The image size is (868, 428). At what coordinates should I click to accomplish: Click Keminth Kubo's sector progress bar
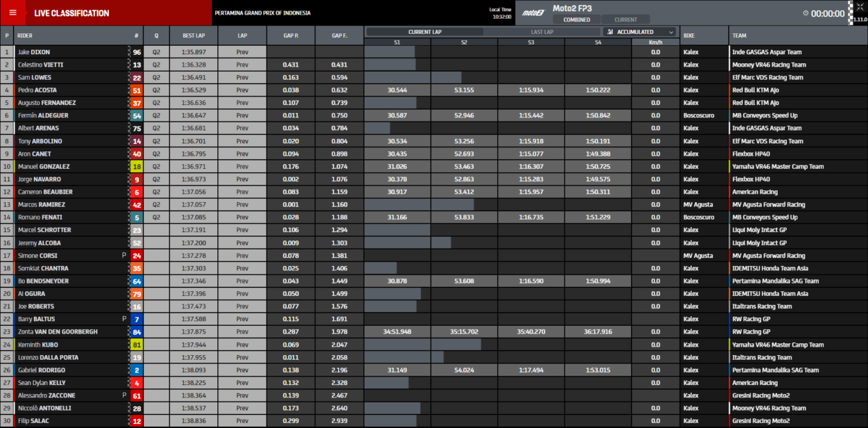pyautogui.click(x=423, y=345)
